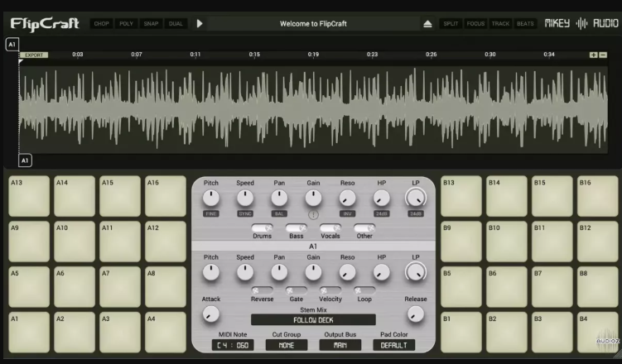Open the Pad Color DEFAULT dropdown
This screenshot has width=622, height=364.
click(x=394, y=345)
